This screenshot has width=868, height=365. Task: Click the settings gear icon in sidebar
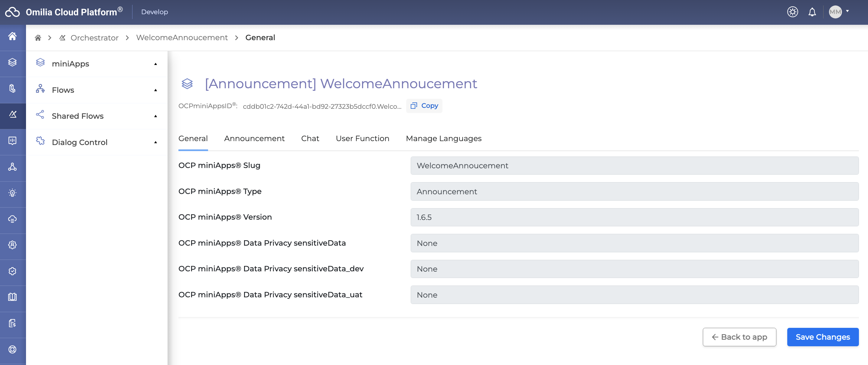click(12, 245)
